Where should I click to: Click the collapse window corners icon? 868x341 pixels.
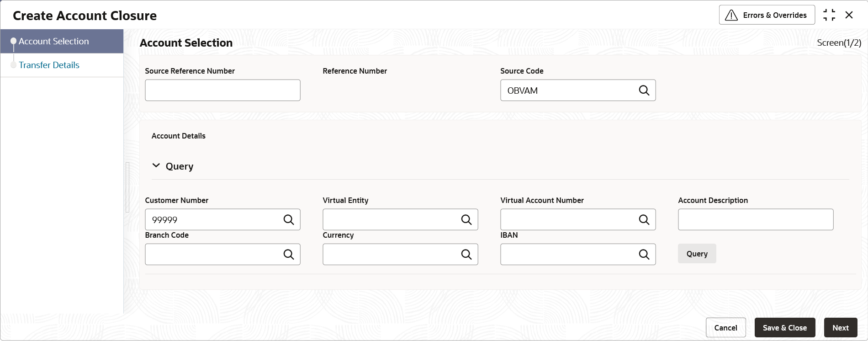[x=829, y=15]
